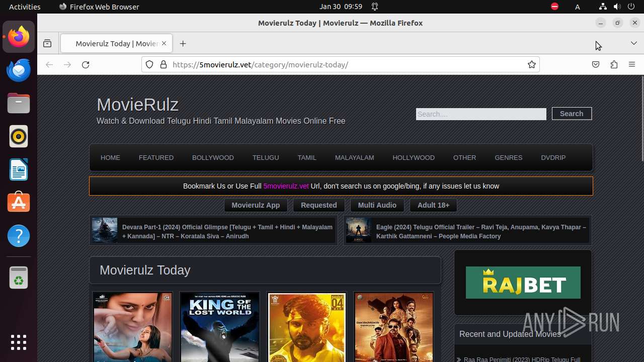Close the Movierulz Today tab
This screenshot has height=362, width=644.
(164, 44)
